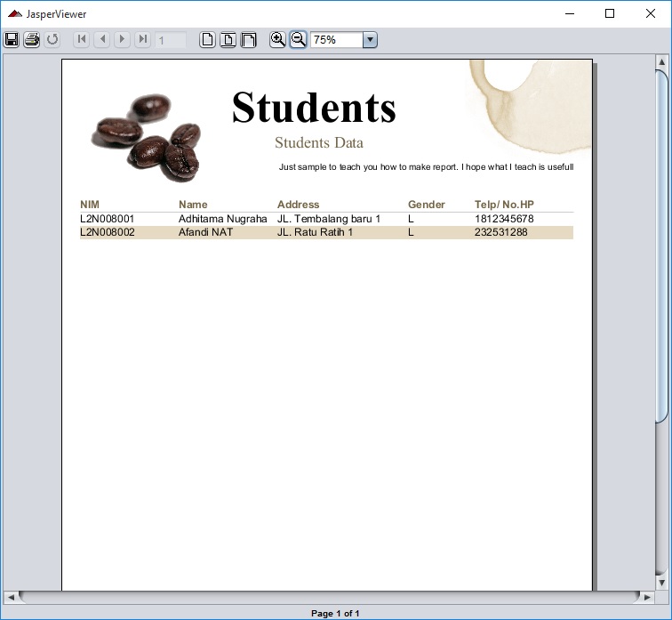Screen dimensions: 672x620
Task: Click the Telp/ No.HP column header
Action: pos(504,205)
